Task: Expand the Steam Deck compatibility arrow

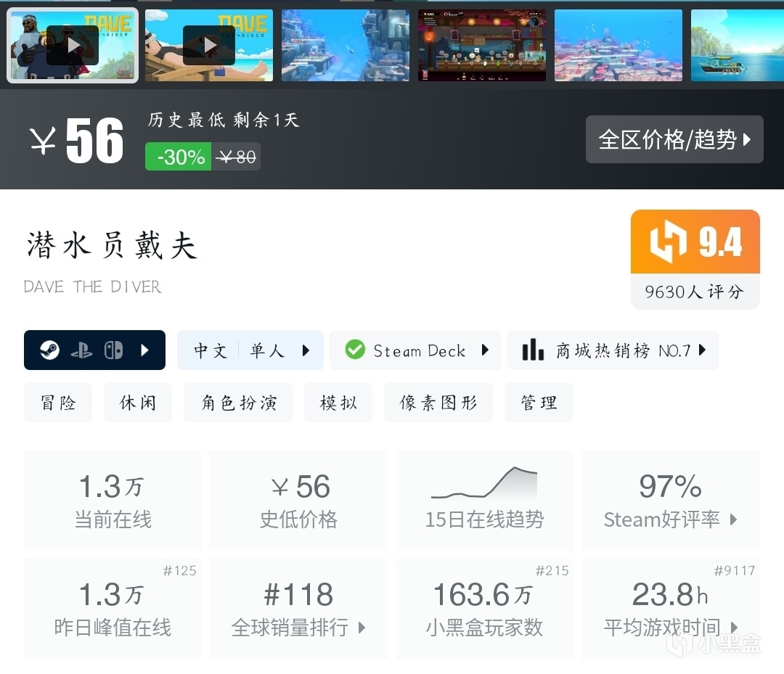Action: pos(485,350)
